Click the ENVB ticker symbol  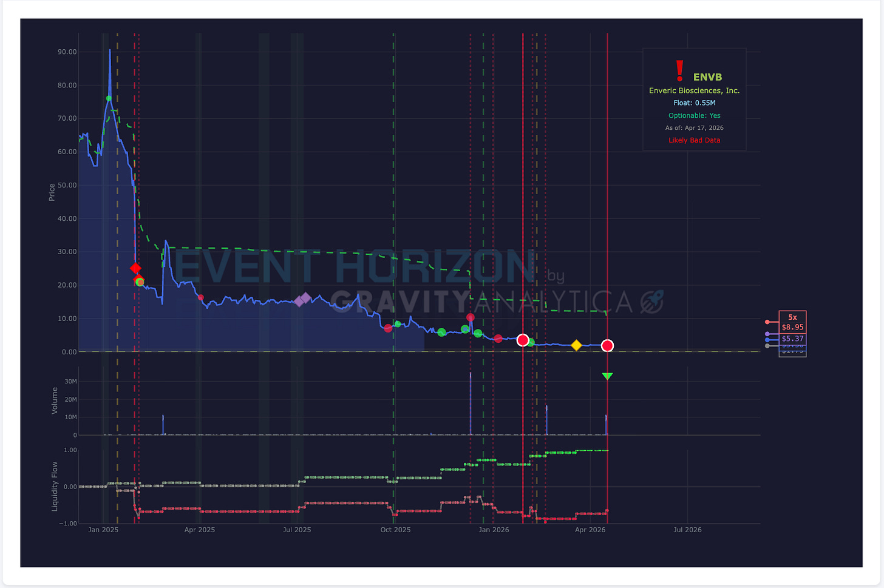pyautogui.click(x=708, y=77)
